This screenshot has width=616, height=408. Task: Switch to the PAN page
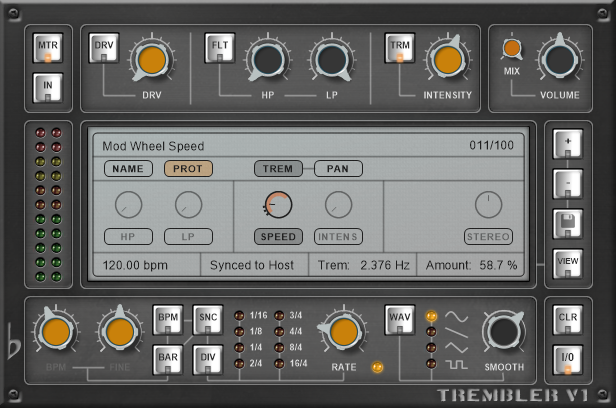[x=338, y=168]
